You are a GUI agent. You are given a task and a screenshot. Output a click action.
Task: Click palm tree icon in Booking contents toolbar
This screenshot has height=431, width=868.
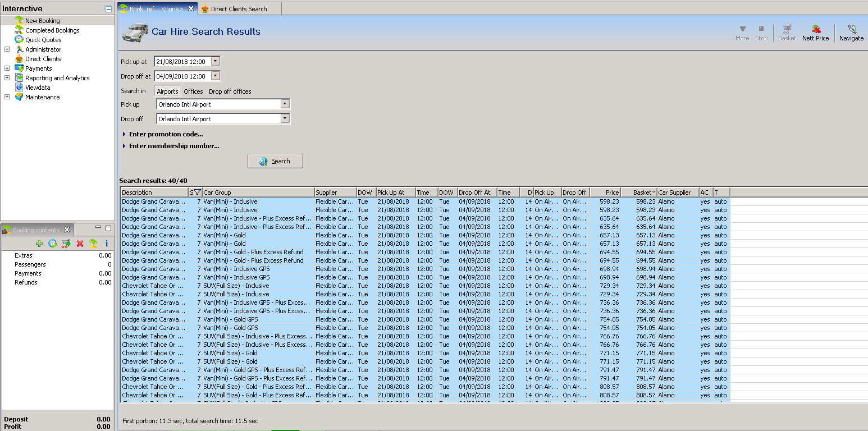(93, 244)
